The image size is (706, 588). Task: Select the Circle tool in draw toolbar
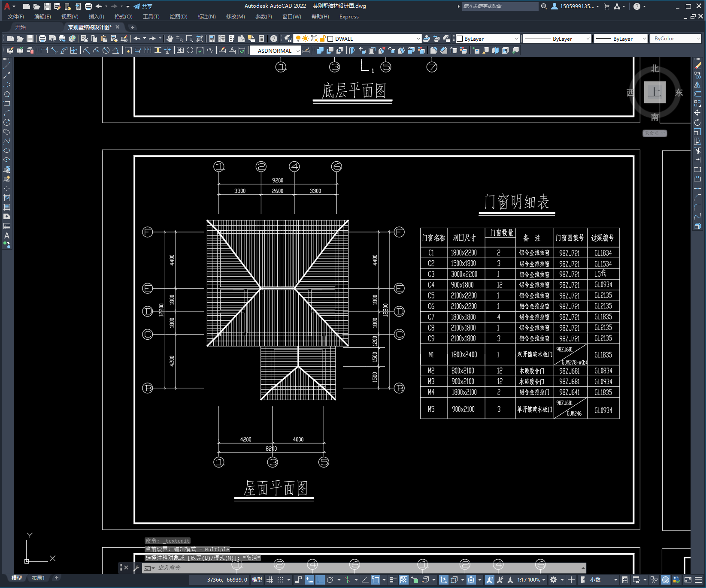pyautogui.click(x=7, y=122)
